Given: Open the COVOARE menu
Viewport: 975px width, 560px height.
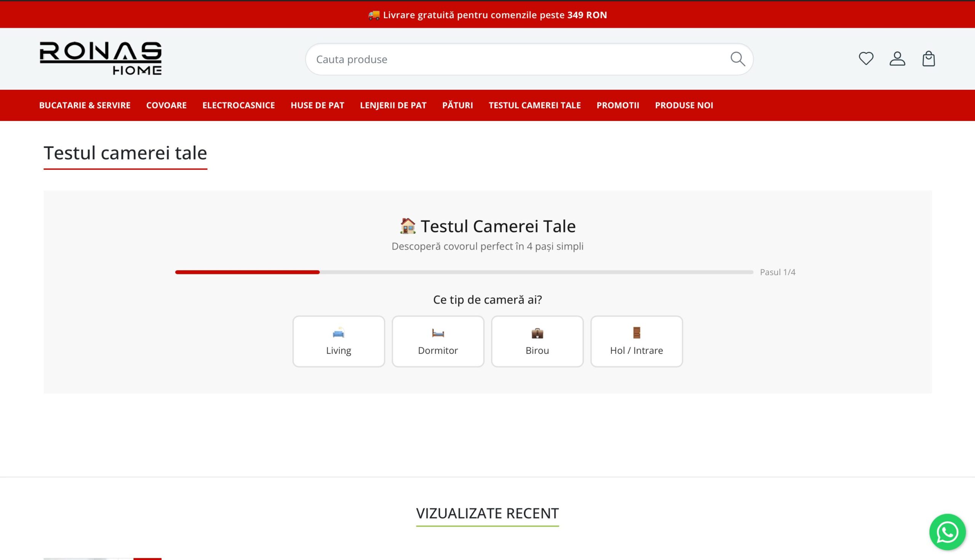Looking at the screenshot, I should (166, 105).
